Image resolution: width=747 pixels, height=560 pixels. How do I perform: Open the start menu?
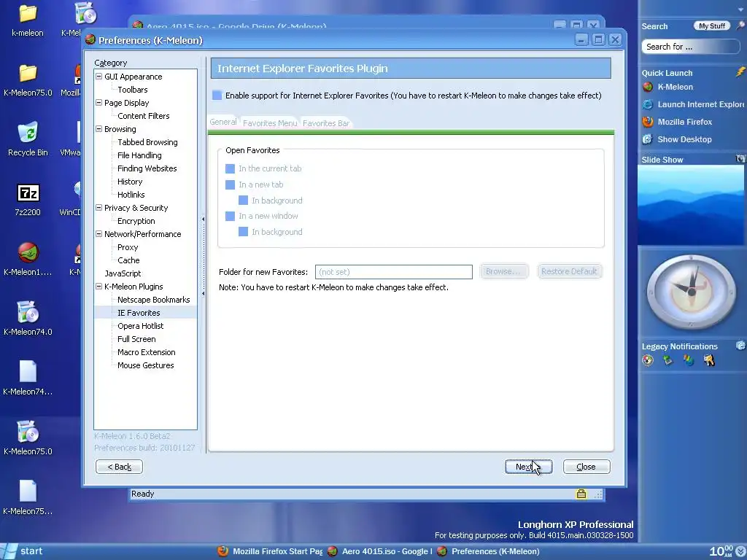22,551
